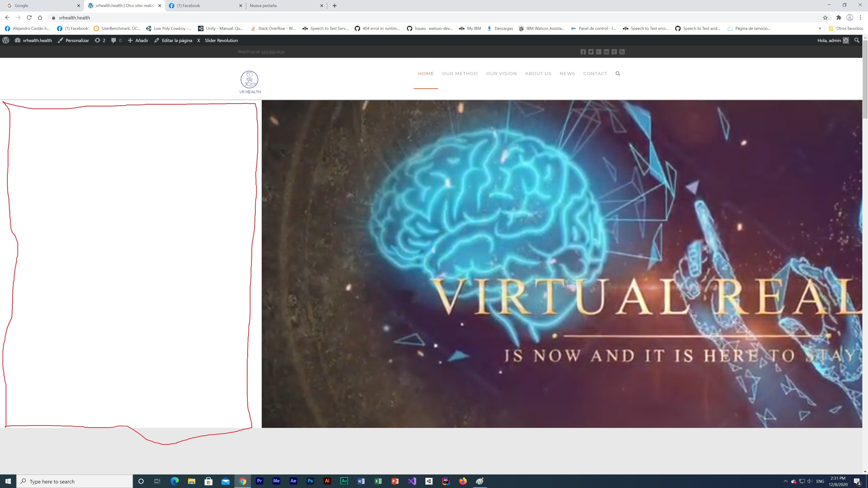Expand the hidden bookmarks overflow chevron
Screen dimensions: 868x488
click(819, 29)
